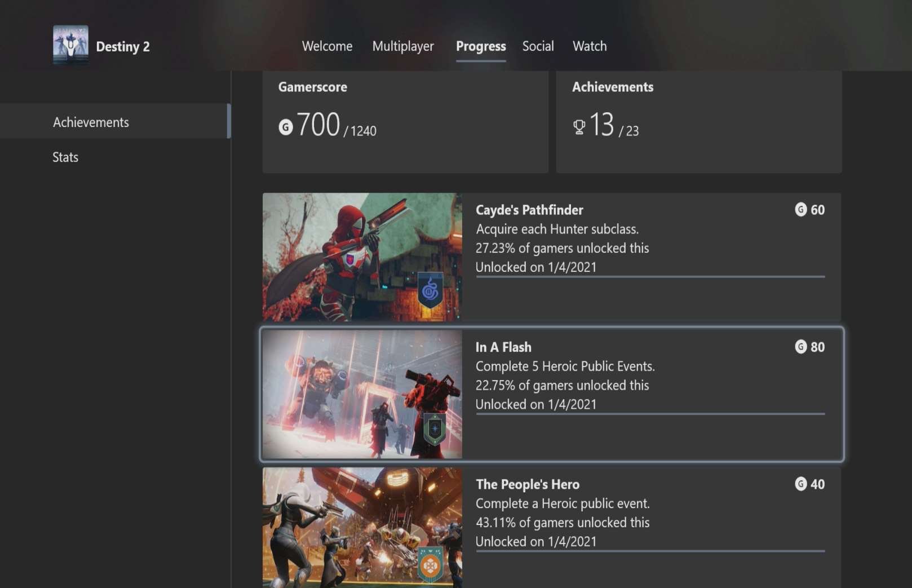Viewport: 912px width, 588px height.
Task: Switch to the Multiplayer tab
Action: [x=403, y=46]
